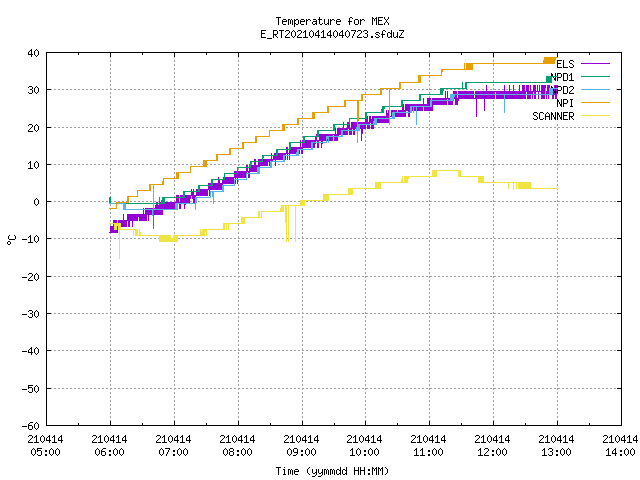Click the x-axis tick label 05:00
This screenshot has width=640, height=480.
pyautogui.click(x=45, y=452)
